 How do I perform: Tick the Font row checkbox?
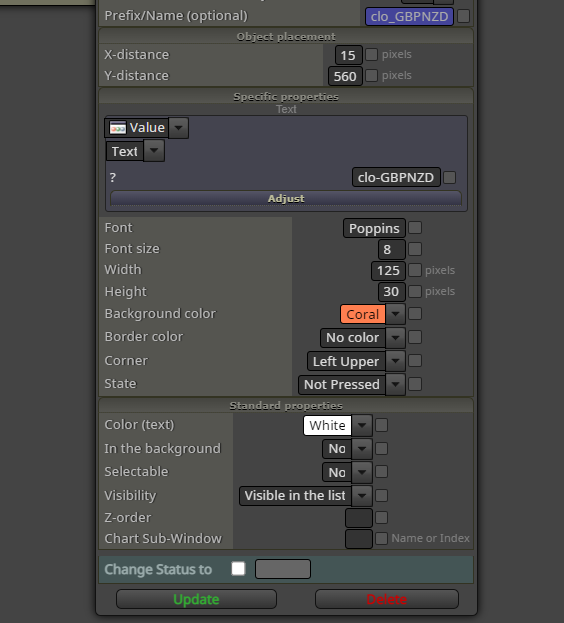tap(415, 228)
